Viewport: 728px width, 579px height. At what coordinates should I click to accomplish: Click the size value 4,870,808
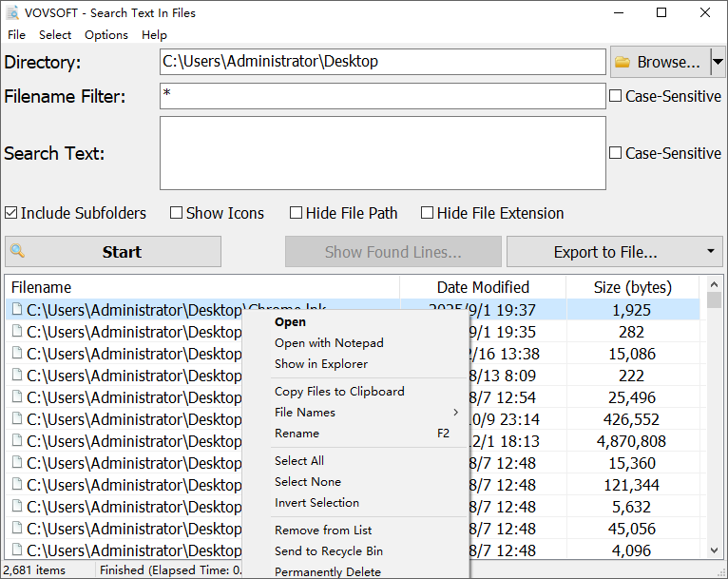(631, 440)
